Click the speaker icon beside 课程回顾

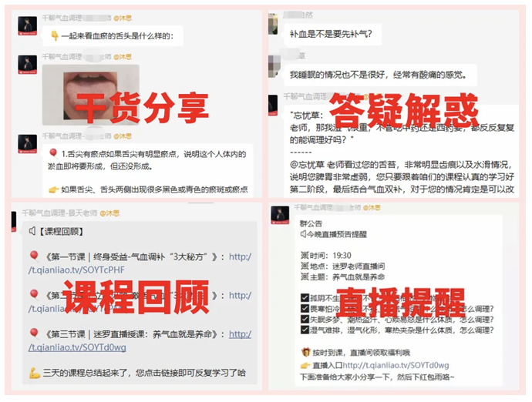(32, 231)
